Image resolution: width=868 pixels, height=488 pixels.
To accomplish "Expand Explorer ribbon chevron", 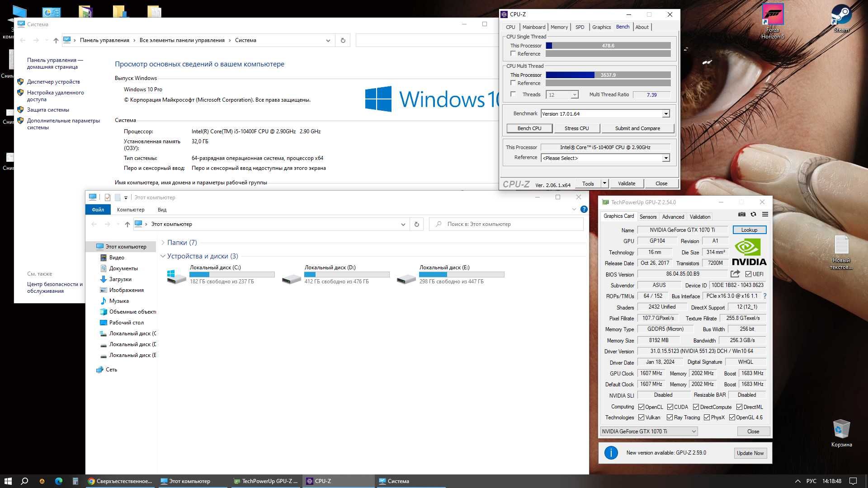I will pos(574,209).
